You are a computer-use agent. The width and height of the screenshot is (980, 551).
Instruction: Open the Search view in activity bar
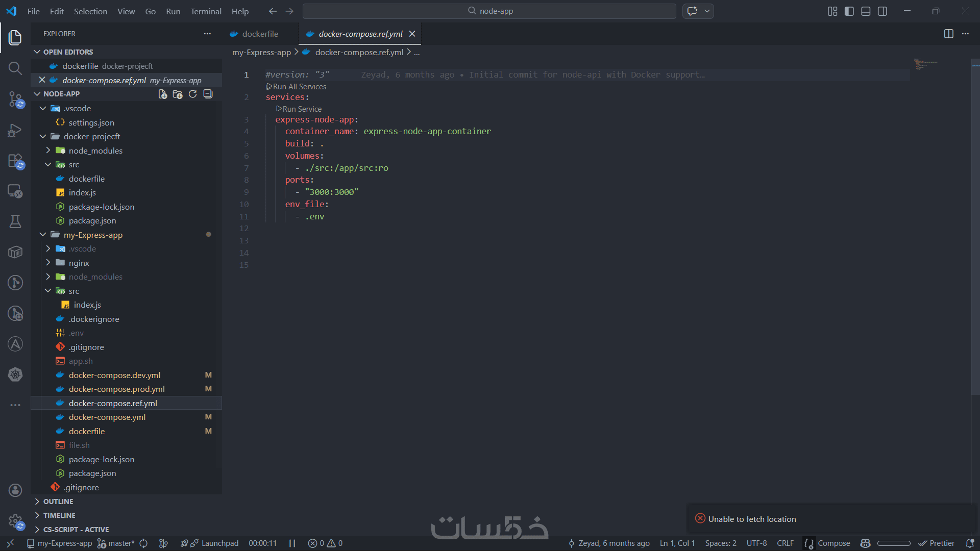coord(15,68)
